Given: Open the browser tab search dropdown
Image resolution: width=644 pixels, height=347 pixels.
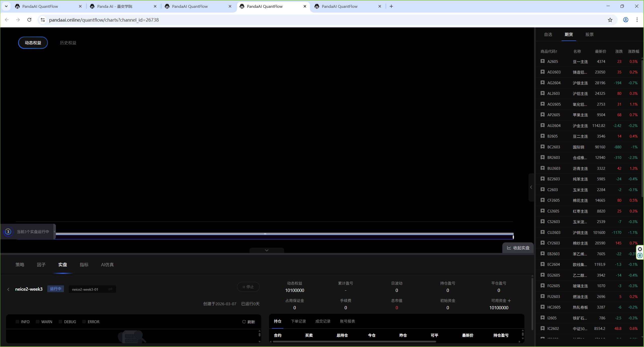Looking at the screenshot, I should (6, 6).
